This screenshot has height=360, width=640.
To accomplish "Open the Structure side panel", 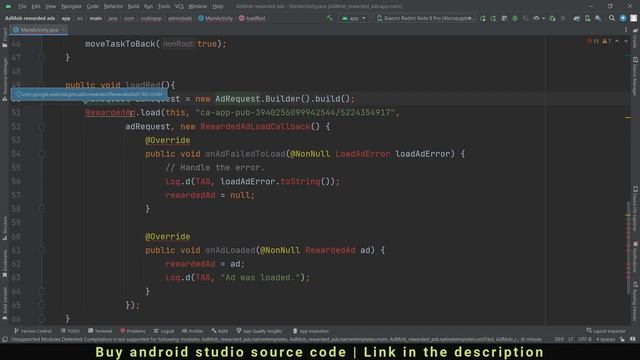I will click(5, 228).
